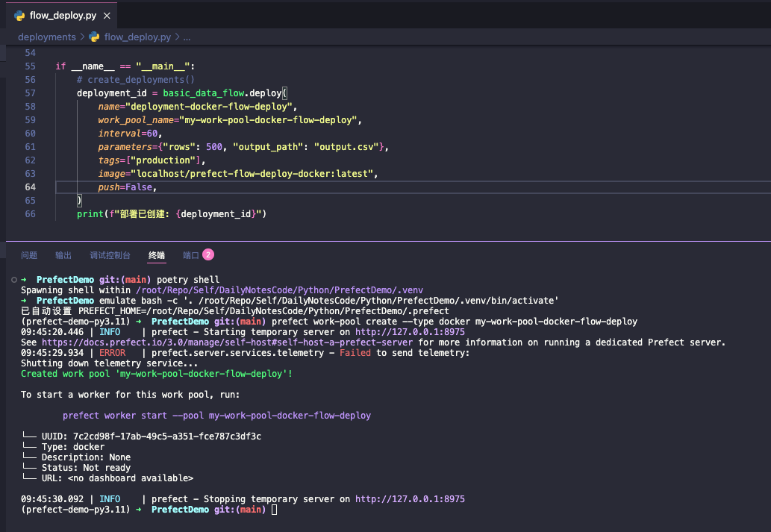Click the UUID value 7c2cd98f-17ab-49c5-a351-fce787c3df3c
The image size is (771, 532).
pyautogui.click(x=167, y=436)
